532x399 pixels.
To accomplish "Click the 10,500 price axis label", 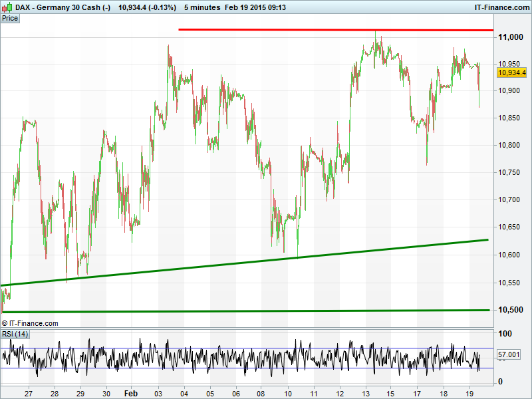I will pyautogui.click(x=511, y=310).
